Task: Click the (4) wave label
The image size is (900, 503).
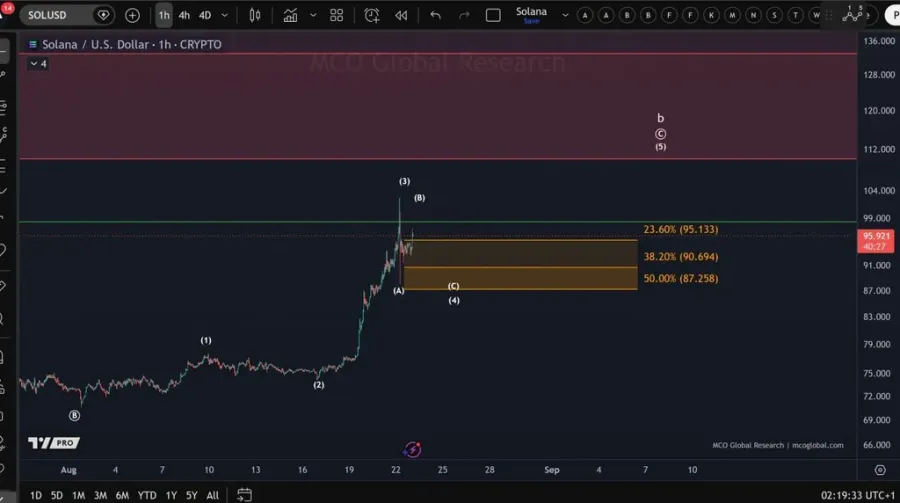Action: coord(454,300)
